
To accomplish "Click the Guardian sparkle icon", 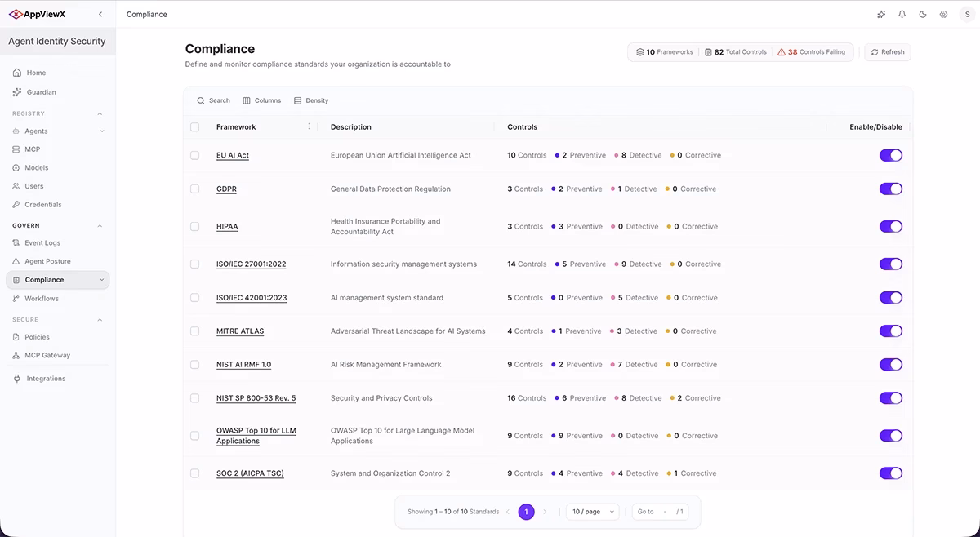I will point(17,92).
